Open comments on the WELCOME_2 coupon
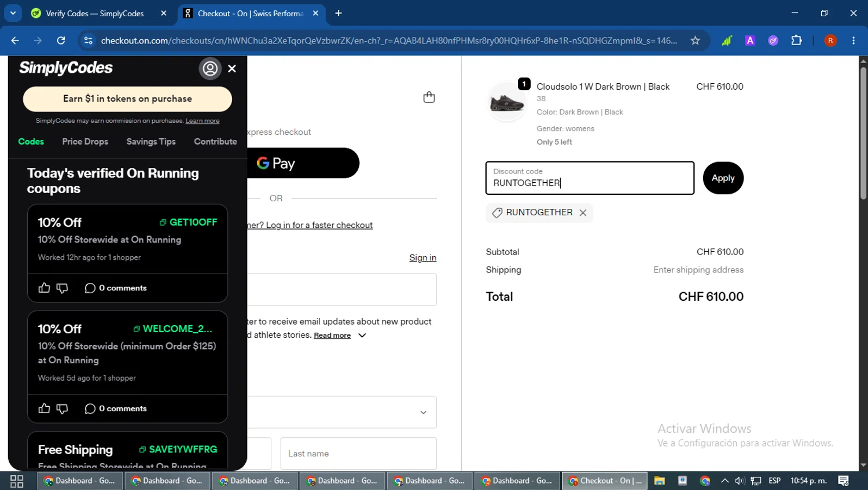The image size is (868, 490). [116, 408]
